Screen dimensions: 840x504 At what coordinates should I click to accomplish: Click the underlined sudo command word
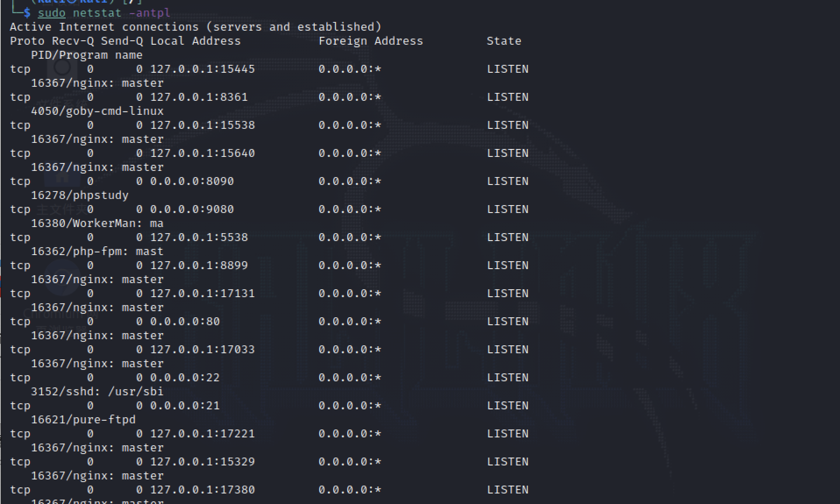(x=51, y=13)
